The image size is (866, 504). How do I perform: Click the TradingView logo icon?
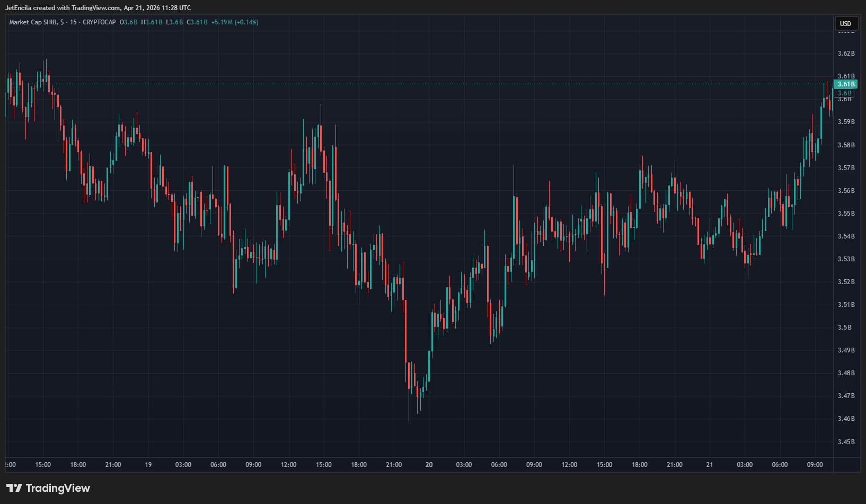[14, 488]
